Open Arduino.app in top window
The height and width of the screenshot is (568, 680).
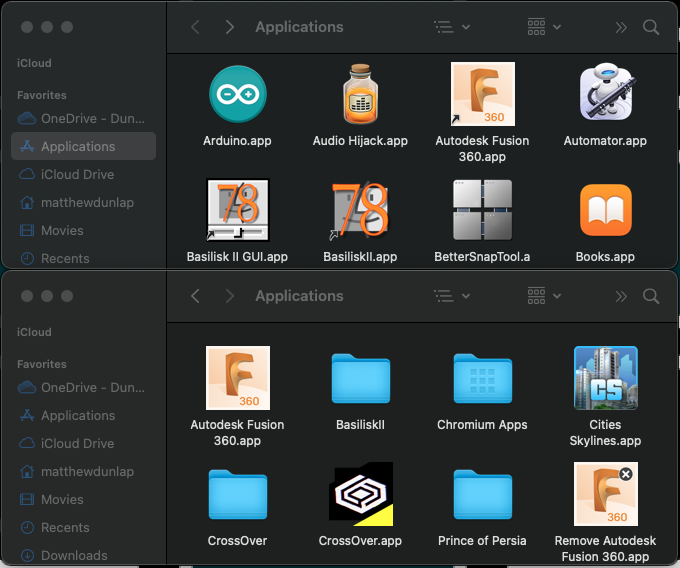point(238,94)
